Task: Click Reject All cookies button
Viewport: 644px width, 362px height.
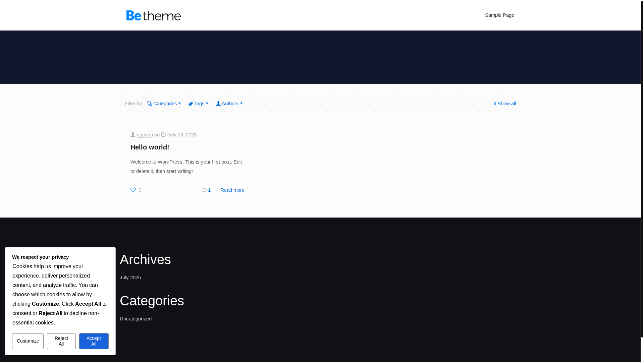Action: 61,341
